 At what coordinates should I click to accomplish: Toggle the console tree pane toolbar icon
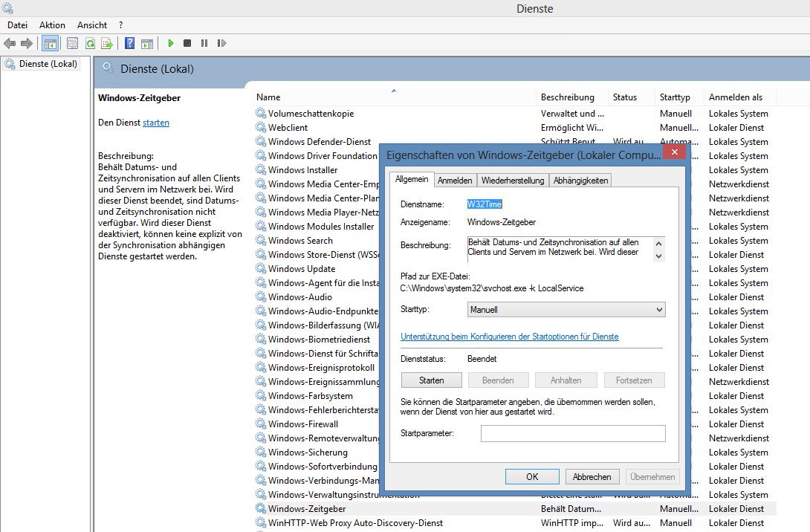click(x=50, y=43)
